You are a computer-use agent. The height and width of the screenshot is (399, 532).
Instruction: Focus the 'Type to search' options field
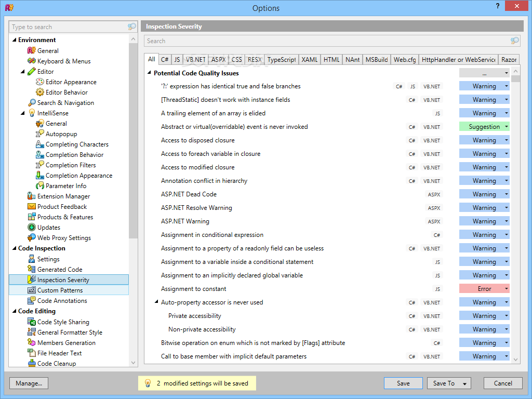73,27
